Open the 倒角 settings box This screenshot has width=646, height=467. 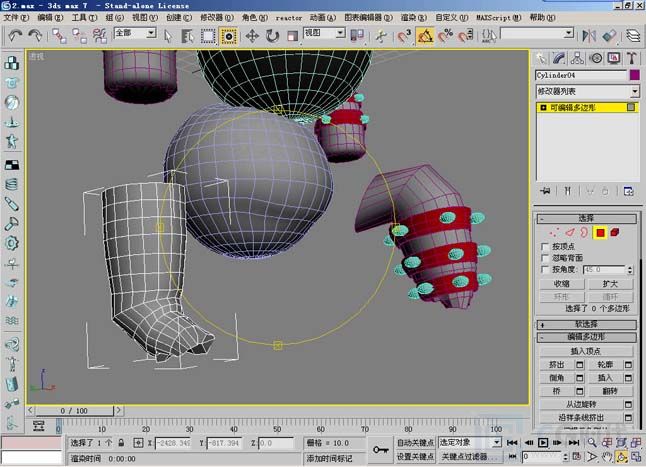click(580, 378)
